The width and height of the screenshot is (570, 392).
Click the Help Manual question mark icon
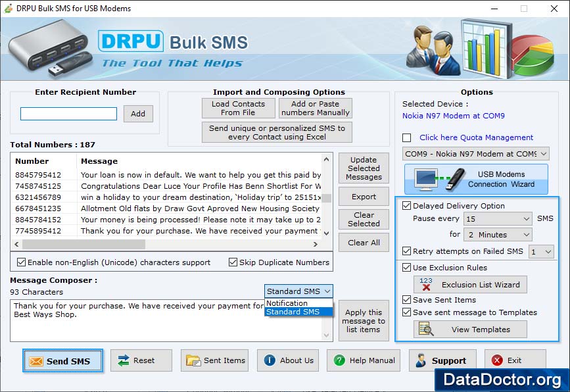coord(339,360)
